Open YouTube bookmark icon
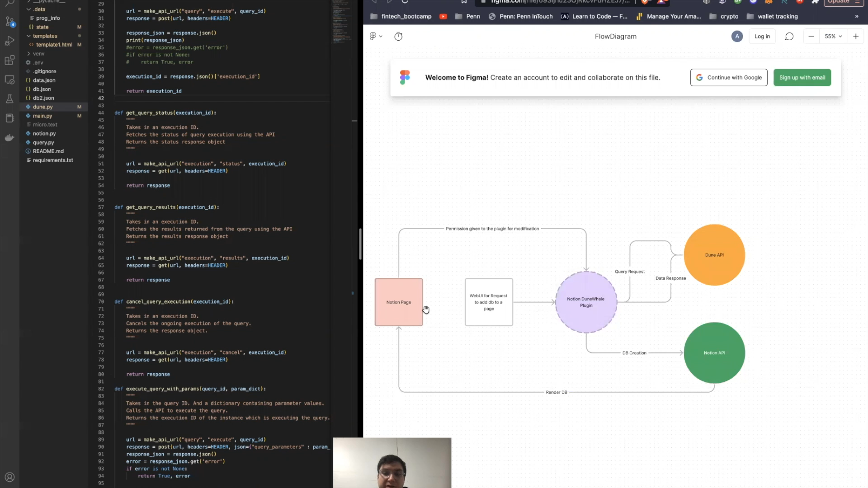Image resolution: width=868 pixels, height=488 pixels. click(443, 16)
